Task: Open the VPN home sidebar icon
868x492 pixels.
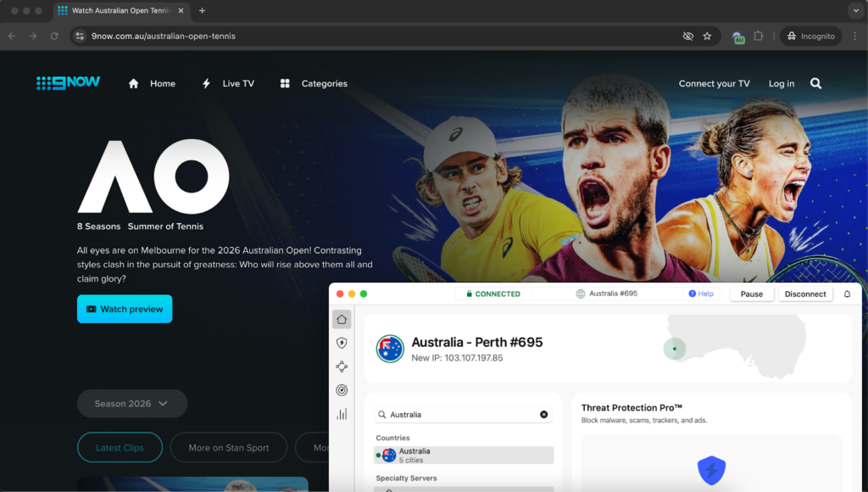Action: [342, 319]
